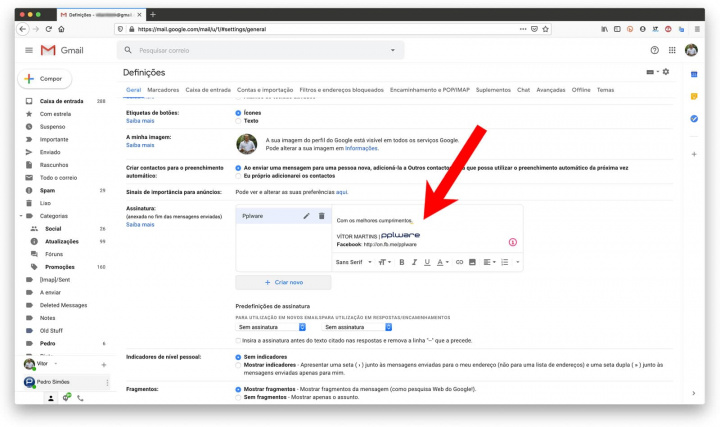Viewport: 720px width, 427px height.
Task: Open first 'Sem assinatura' dropdown for new emails
Action: [x=270, y=327]
